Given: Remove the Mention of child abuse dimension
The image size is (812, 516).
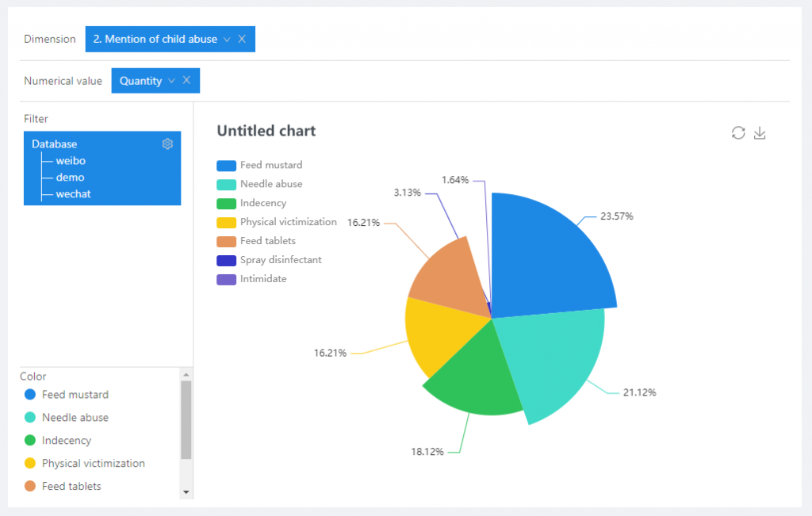Looking at the screenshot, I should (242, 39).
